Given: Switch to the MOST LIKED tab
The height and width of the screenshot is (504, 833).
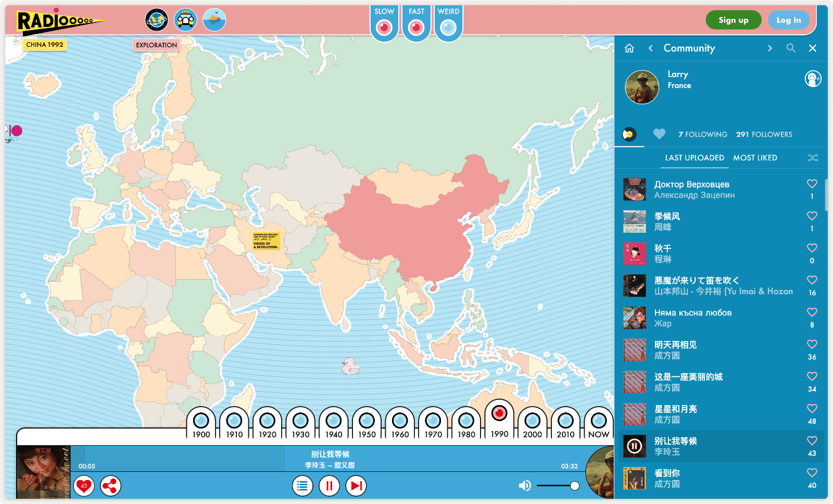Looking at the screenshot, I should coord(755,158).
